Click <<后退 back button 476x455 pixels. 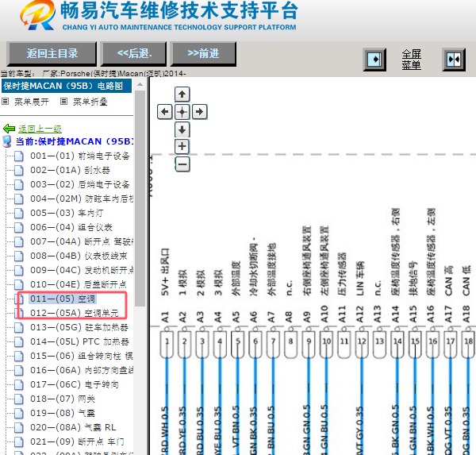click(x=134, y=54)
